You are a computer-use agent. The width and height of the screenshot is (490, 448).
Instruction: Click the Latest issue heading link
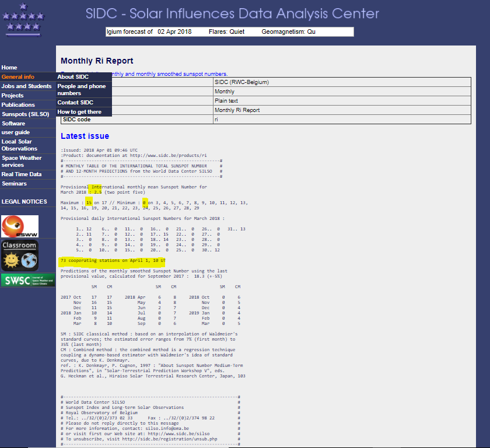85,136
